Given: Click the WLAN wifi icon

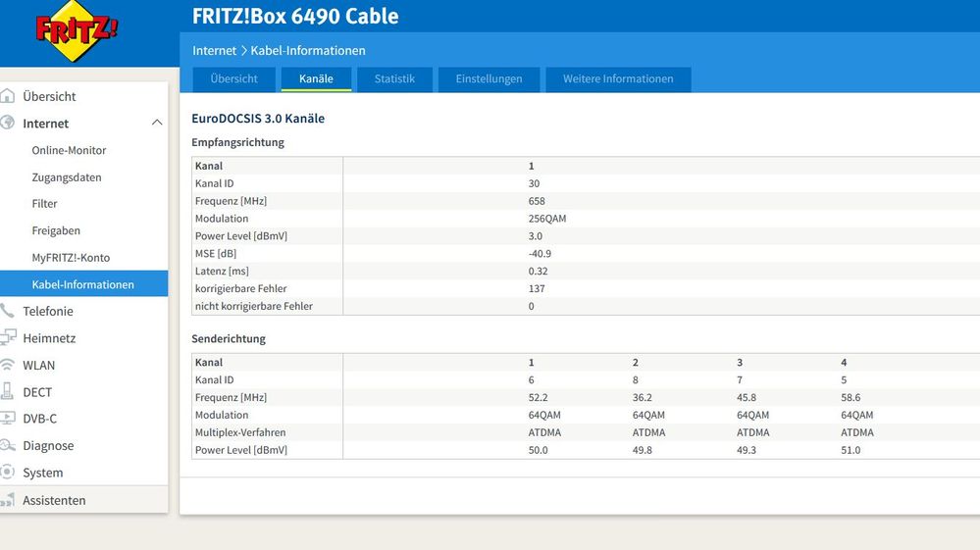Looking at the screenshot, I should coord(7,365).
